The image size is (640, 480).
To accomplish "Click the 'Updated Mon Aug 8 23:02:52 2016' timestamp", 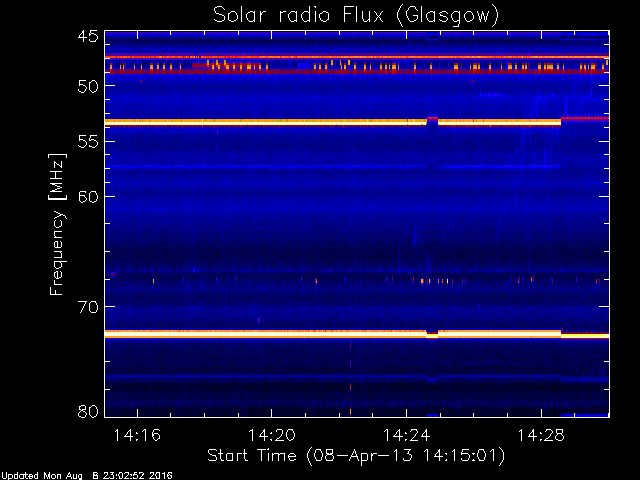I will pos(87,476).
